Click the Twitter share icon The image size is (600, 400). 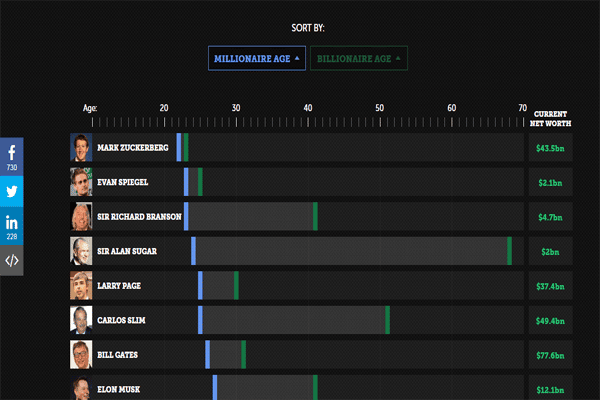coord(12,190)
